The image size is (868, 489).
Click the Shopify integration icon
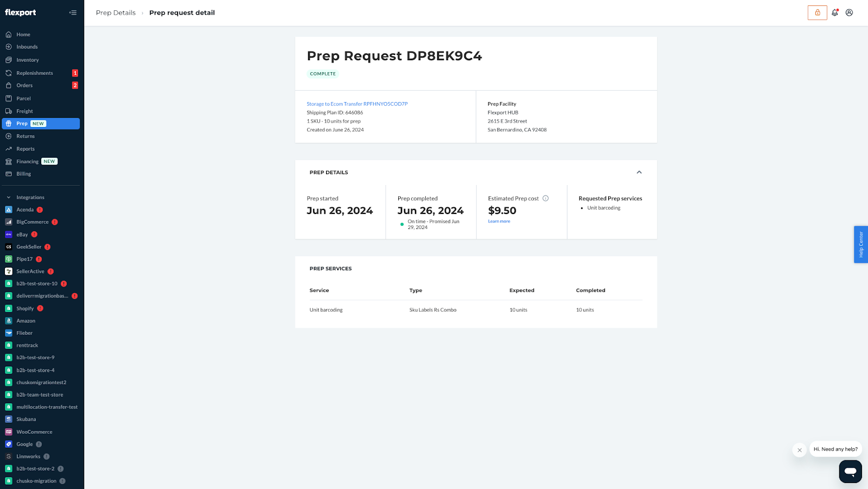point(8,308)
